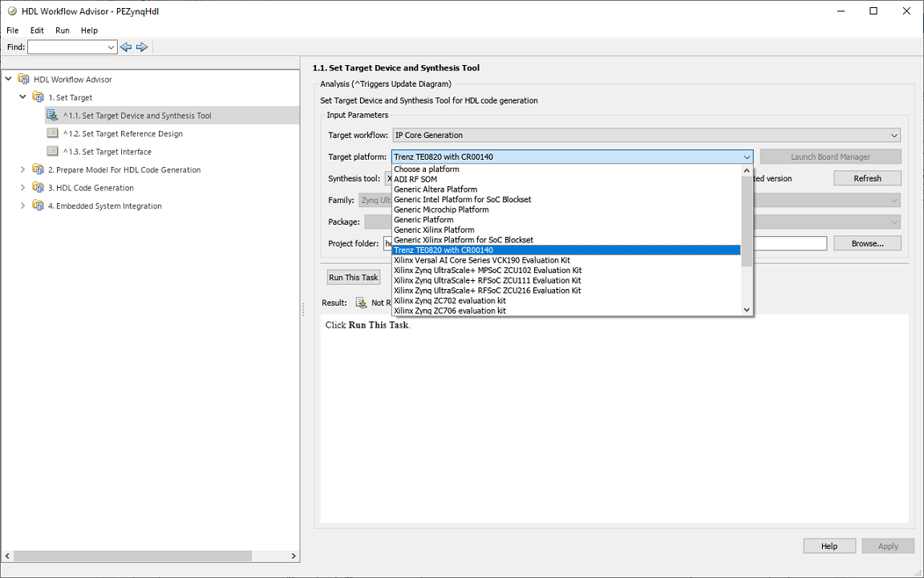The height and width of the screenshot is (578, 924).
Task: Click the Apply button
Action: tap(887, 546)
